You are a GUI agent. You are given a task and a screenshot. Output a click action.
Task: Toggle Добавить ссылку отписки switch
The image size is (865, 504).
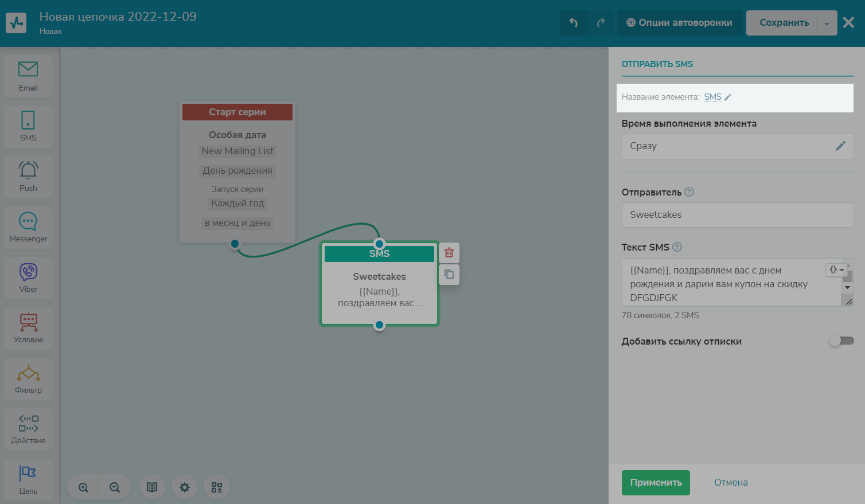point(841,341)
